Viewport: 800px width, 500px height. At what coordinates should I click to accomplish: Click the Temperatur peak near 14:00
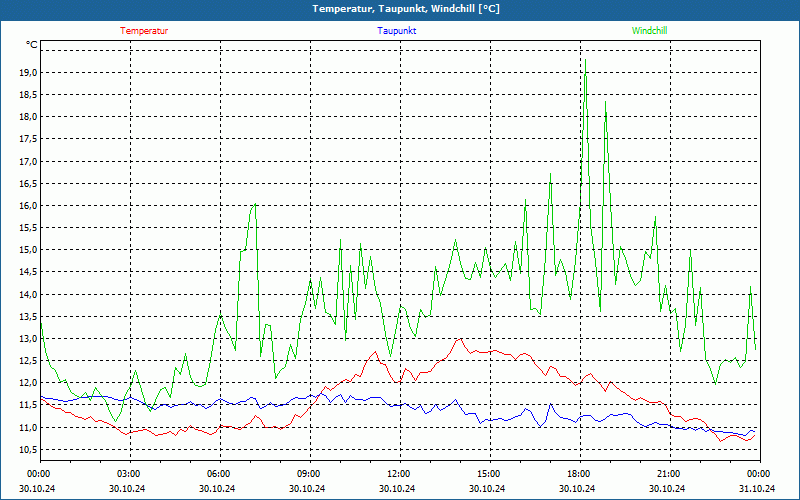pos(461,338)
